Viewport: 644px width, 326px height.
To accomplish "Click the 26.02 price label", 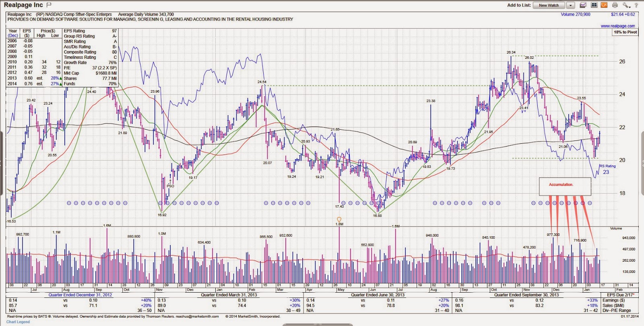I will tap(529, 58).
